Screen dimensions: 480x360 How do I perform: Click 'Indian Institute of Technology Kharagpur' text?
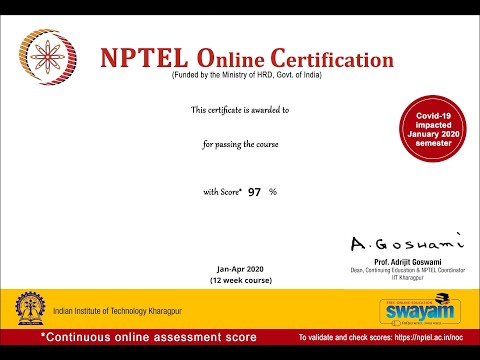pyautogui.click(x=118, y=311)
